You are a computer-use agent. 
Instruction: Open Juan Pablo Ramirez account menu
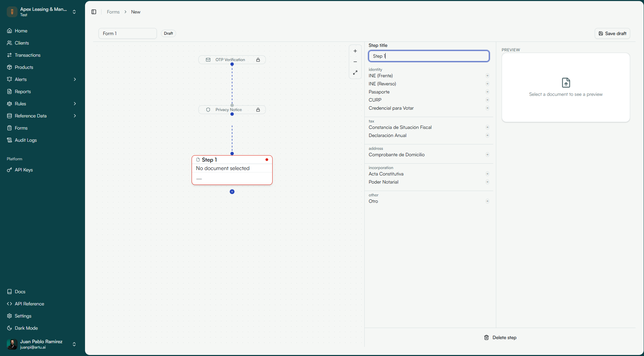click(x=42, y=344)
